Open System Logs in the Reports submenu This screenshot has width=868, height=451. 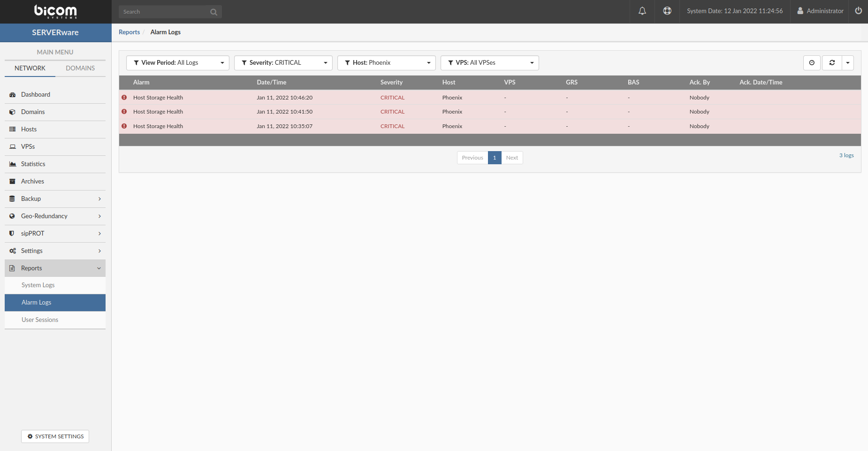pyautogui.click(x=38, y=285)
